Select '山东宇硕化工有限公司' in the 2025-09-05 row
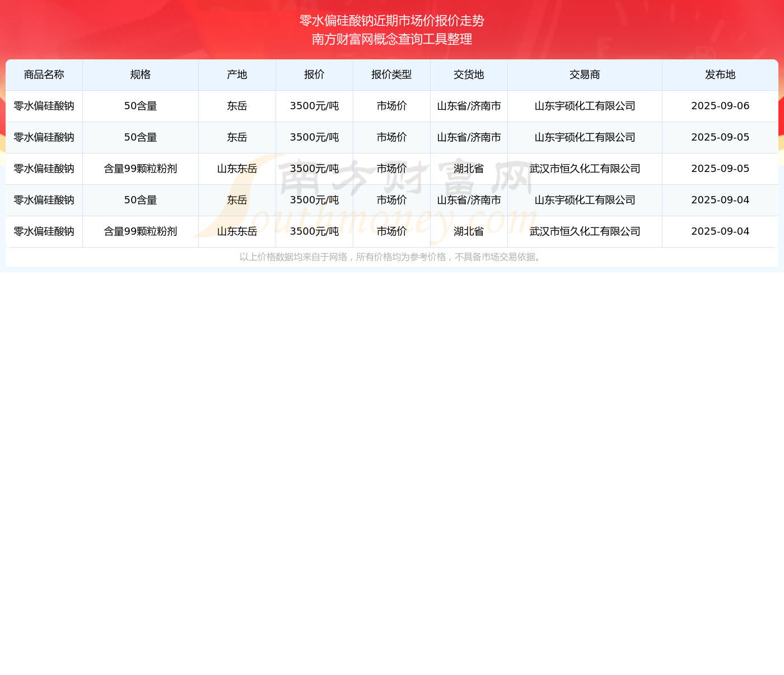 (x=585, y=137)
